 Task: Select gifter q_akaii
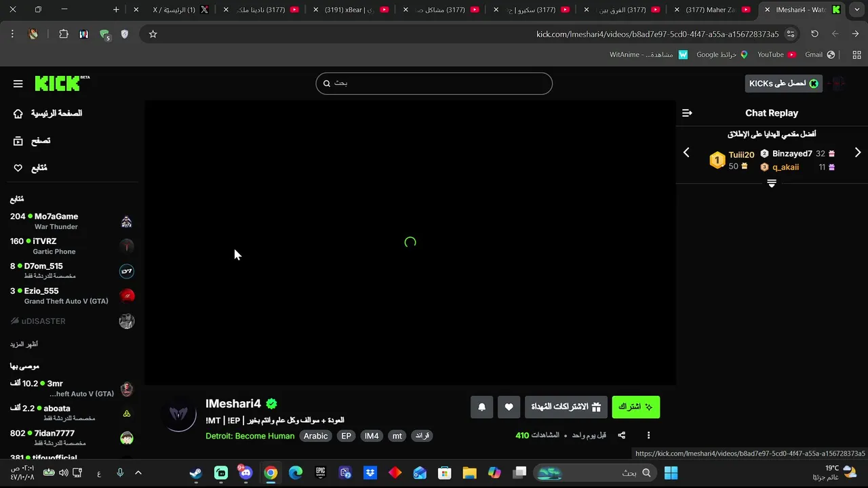click(785, 167)
